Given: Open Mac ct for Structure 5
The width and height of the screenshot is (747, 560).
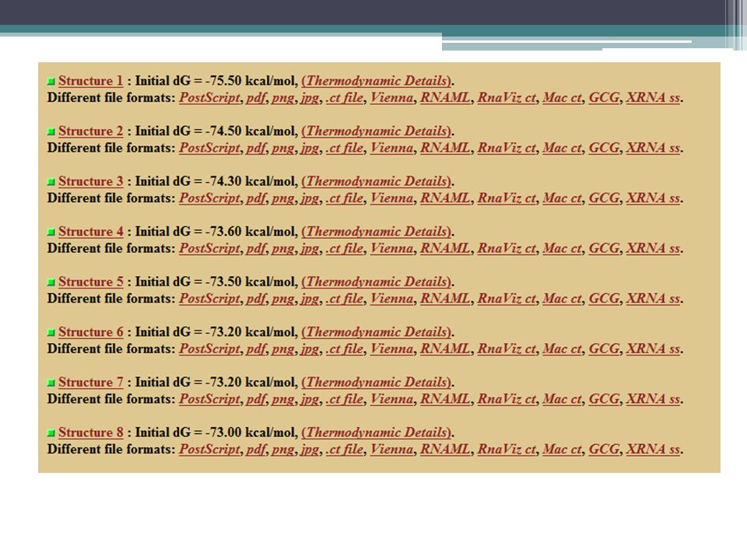Looking at the screenshot, I should click(x=562, y=299).
